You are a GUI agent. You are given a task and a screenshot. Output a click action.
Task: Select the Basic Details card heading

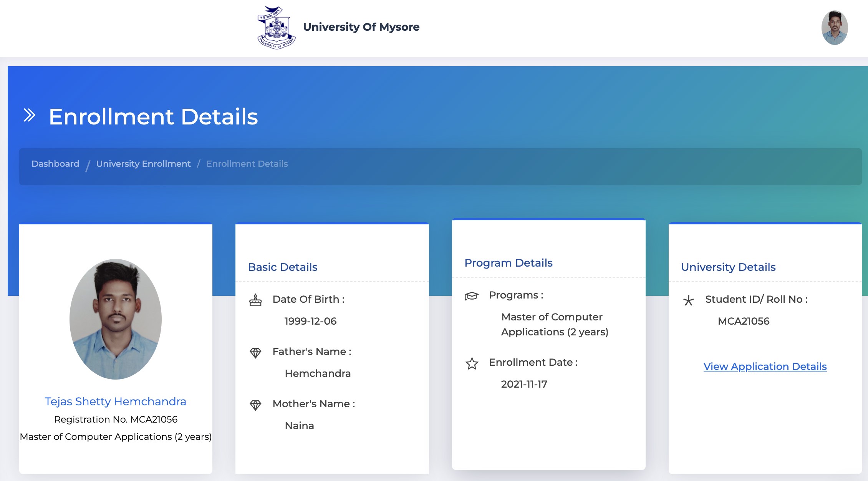[x=283, y=267]
